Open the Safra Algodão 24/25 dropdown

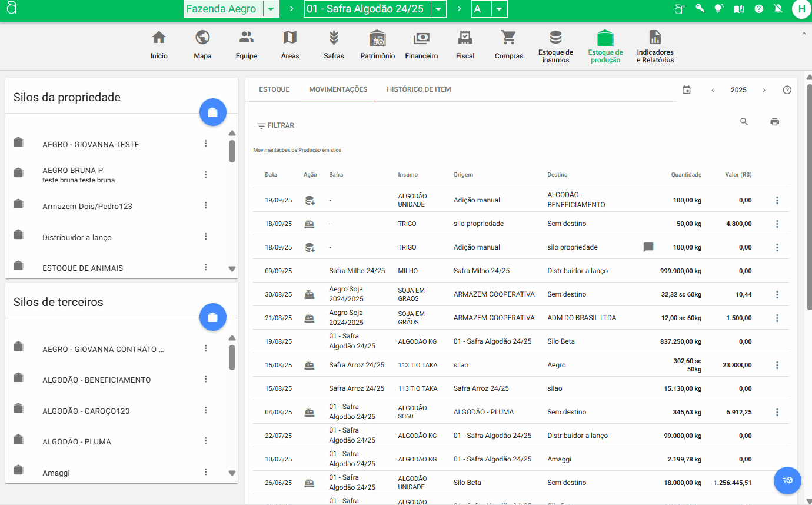pyautogui.click(x=438, y=9)
